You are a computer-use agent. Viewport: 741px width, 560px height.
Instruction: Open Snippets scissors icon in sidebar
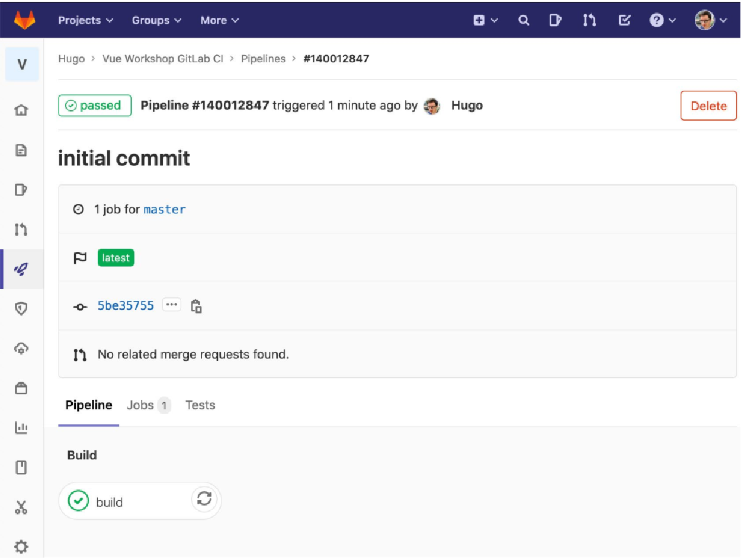point(21,507)
